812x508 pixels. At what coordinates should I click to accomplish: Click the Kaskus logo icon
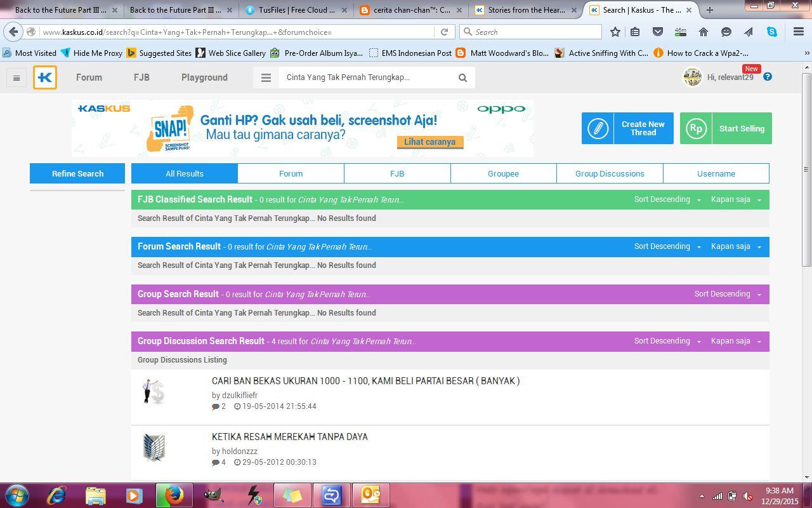click(x=45, y=77)
